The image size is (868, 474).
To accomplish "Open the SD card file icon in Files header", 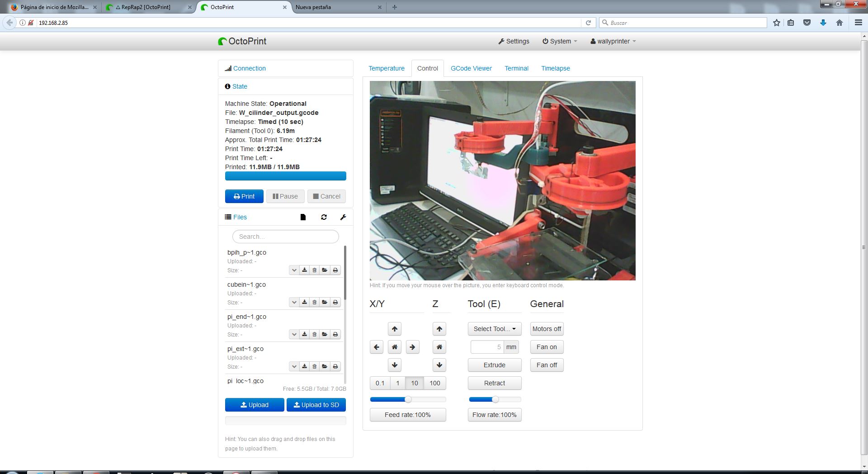I will pos(303,217).
